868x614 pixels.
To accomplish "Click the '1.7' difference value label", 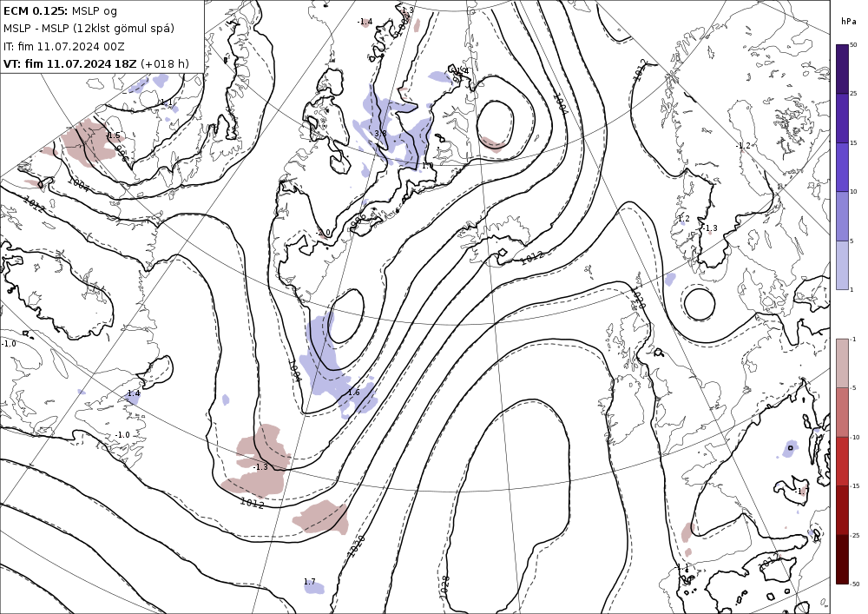I will (310, 581).
